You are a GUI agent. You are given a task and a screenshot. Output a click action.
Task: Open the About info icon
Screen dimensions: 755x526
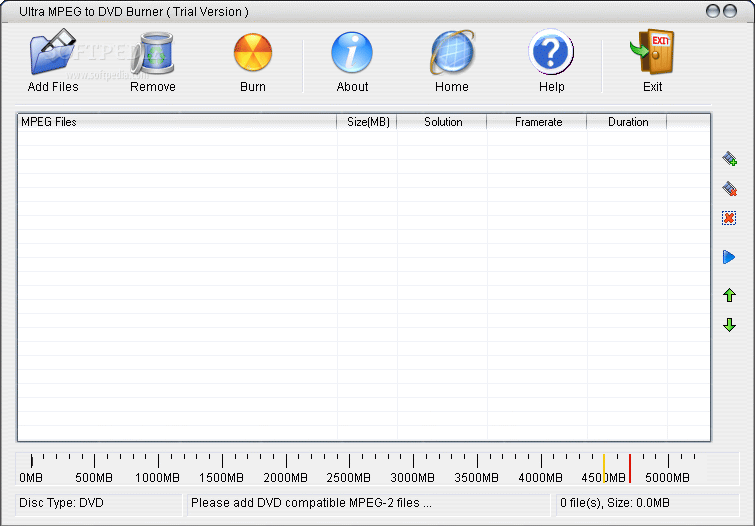click(352, 53)
